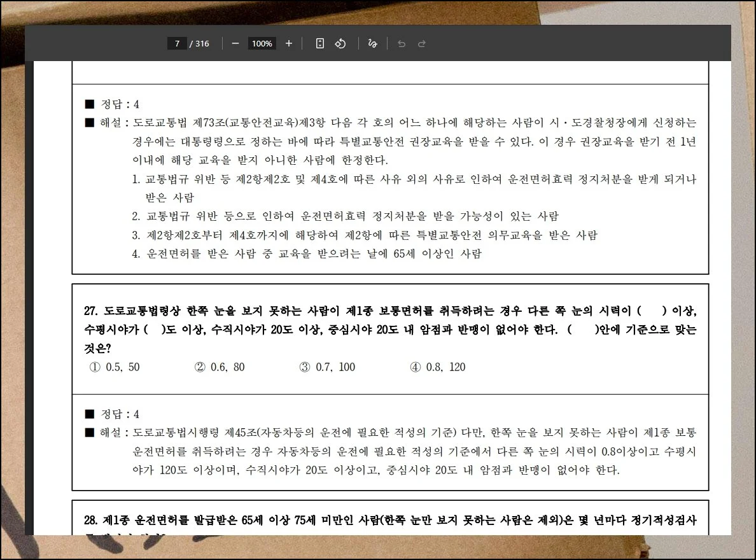Screen dimensions: 756x560
Task: Toggle the fit to page icon
Action: click(320, 43)
